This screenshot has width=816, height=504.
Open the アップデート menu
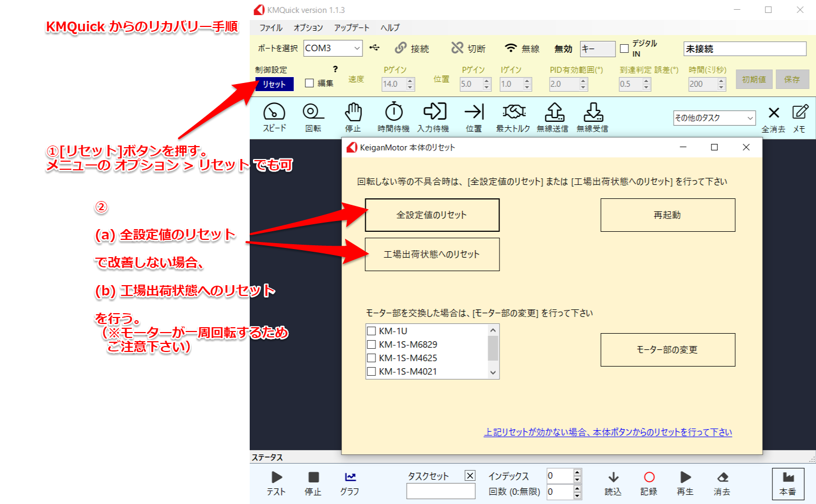point(352,27)
